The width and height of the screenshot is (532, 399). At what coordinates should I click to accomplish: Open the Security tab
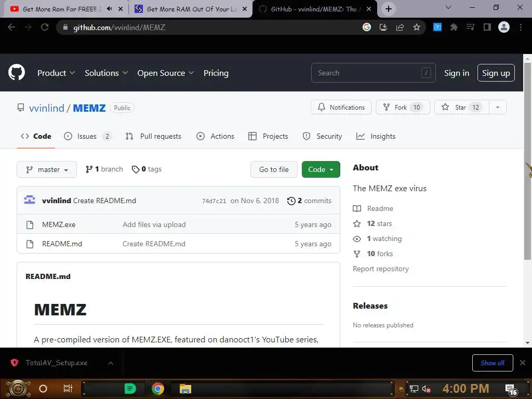point(322,136)
